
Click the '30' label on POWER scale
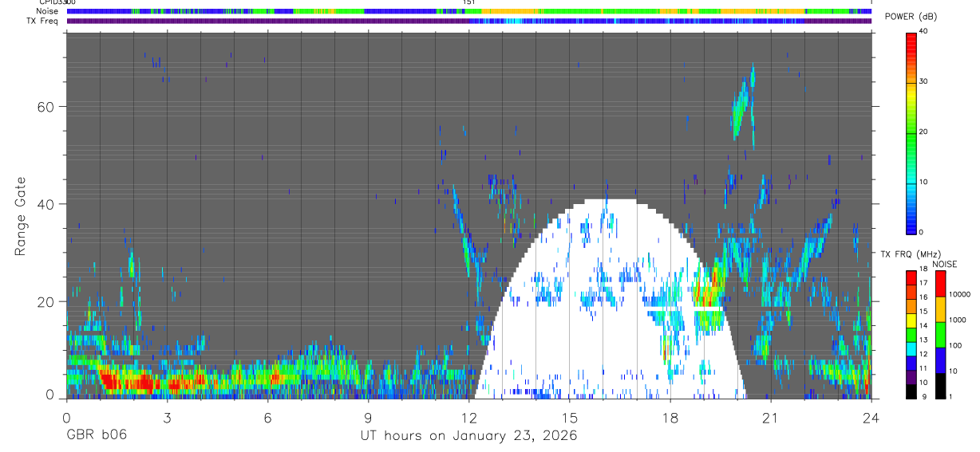[923, 82]
